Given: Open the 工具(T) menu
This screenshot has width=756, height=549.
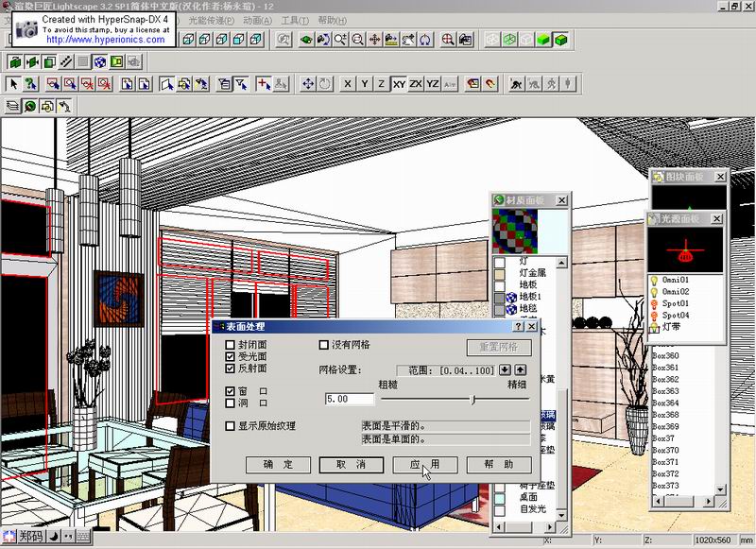Looking at the screenshot, I should (295, 20).
